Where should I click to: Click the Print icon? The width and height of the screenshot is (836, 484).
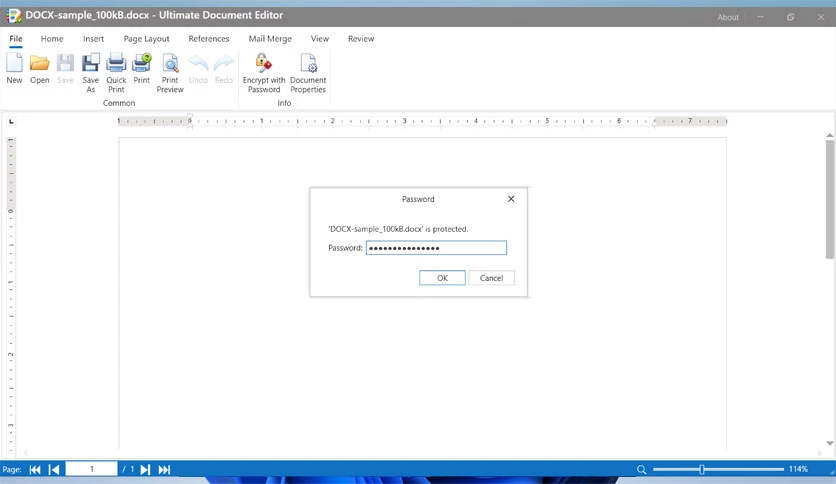pyautogui.click(x=142, y=63)
